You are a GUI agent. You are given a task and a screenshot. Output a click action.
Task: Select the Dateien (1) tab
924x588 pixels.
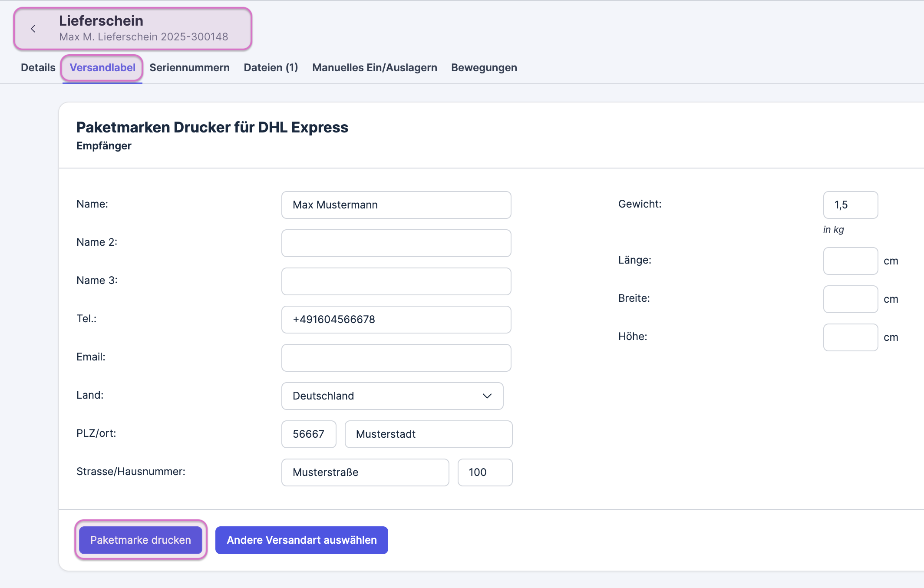click(x=271, y=68)
